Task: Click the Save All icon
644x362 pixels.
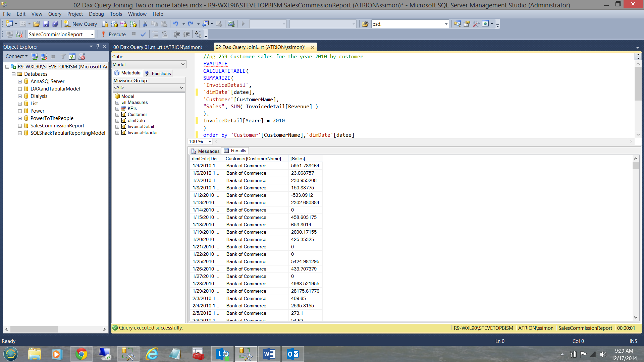Action: tap(55, 24)
